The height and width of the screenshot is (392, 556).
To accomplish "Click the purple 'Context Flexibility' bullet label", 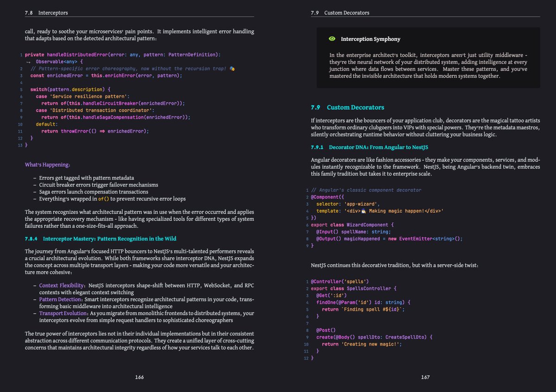I will 62,285.
